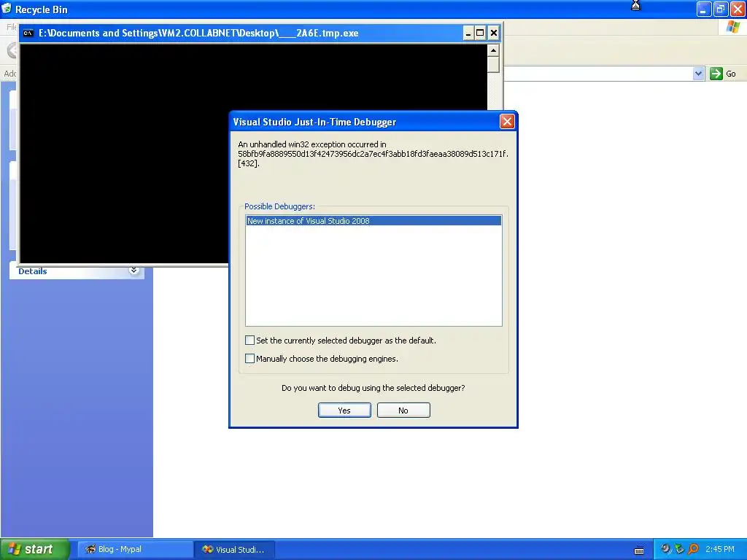Select 'New instance of Visual Studio 2008'
Screen dimensions: 747x560
point(373,220)
